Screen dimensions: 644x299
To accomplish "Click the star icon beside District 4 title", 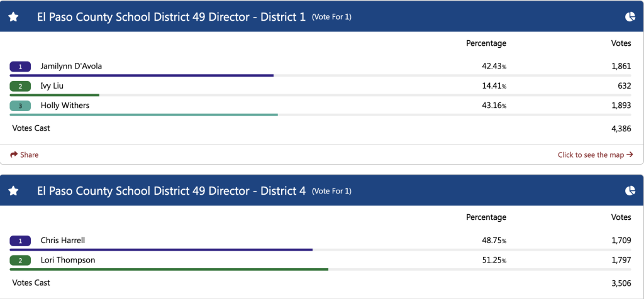I will [13, 191].
